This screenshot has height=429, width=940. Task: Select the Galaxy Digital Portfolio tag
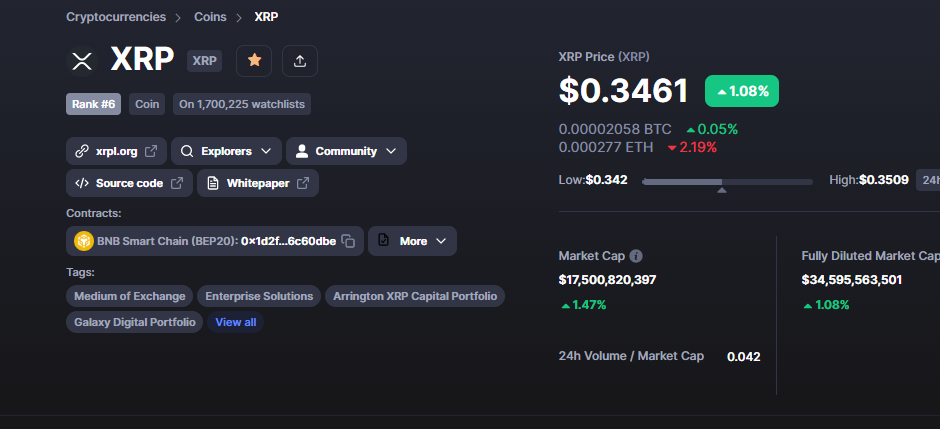(134, 322)
